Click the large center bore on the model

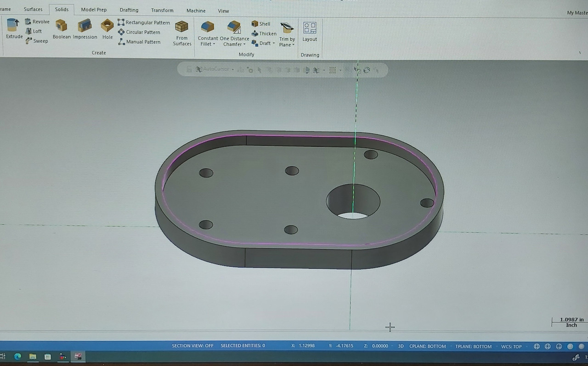353,202
